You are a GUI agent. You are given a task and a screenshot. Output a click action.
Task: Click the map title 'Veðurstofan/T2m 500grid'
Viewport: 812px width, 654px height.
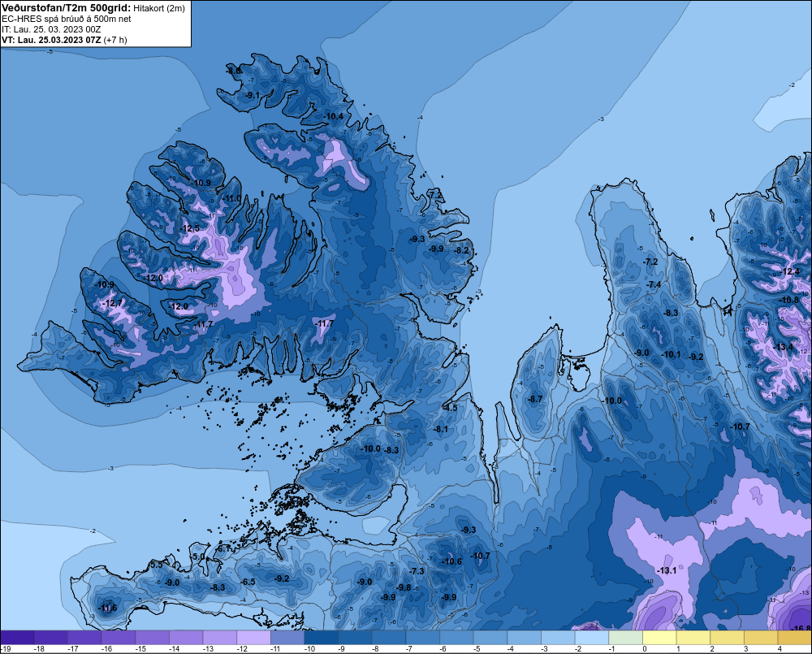(x=67, y=7)
